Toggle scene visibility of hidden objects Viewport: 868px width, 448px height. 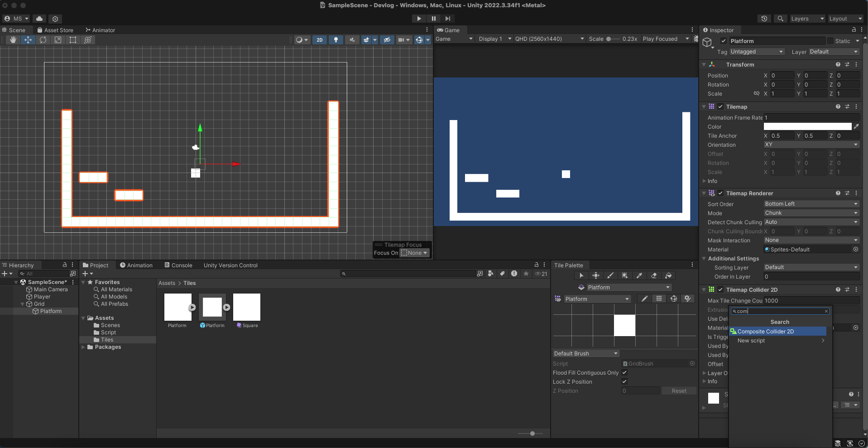tap(387, 40)
